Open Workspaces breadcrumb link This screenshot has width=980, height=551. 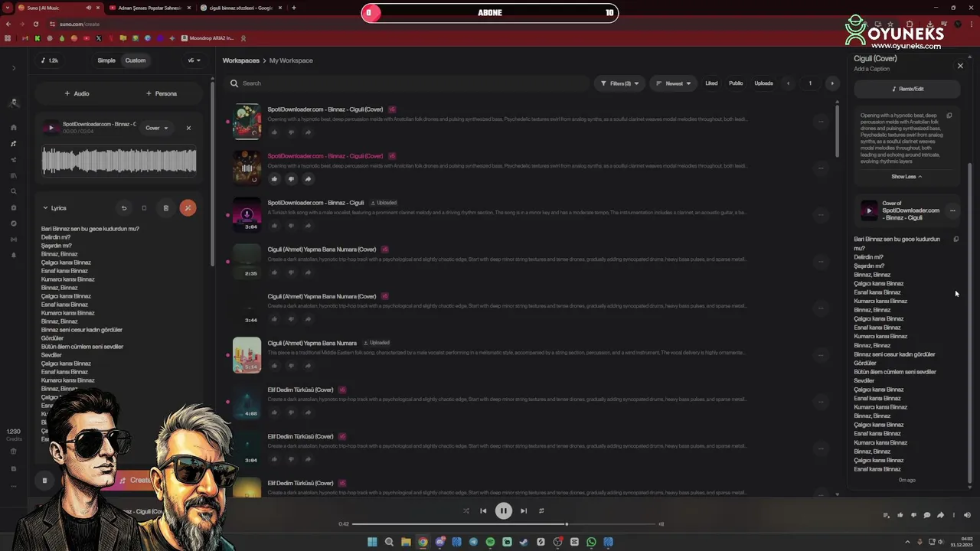[x=240, y=60]
